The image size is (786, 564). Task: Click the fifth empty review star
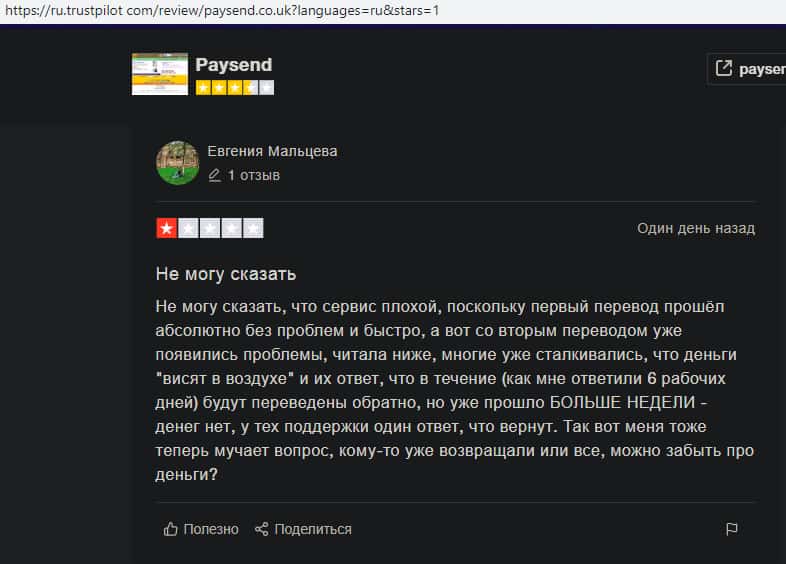click(253, 229)
